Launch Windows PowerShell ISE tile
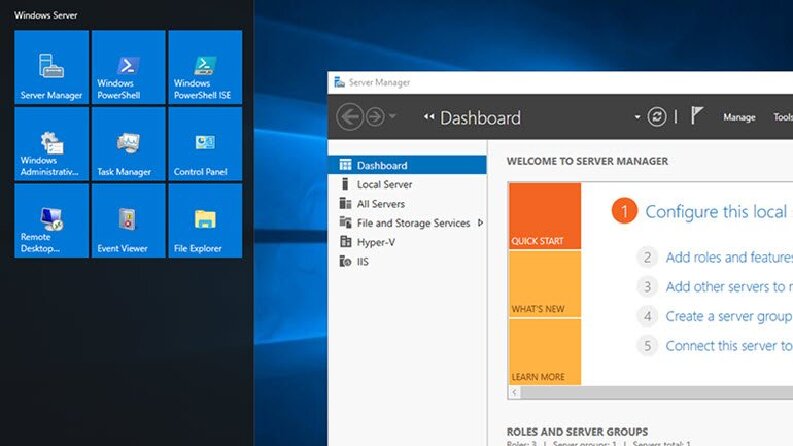The image size is (793, 446). 205,67
